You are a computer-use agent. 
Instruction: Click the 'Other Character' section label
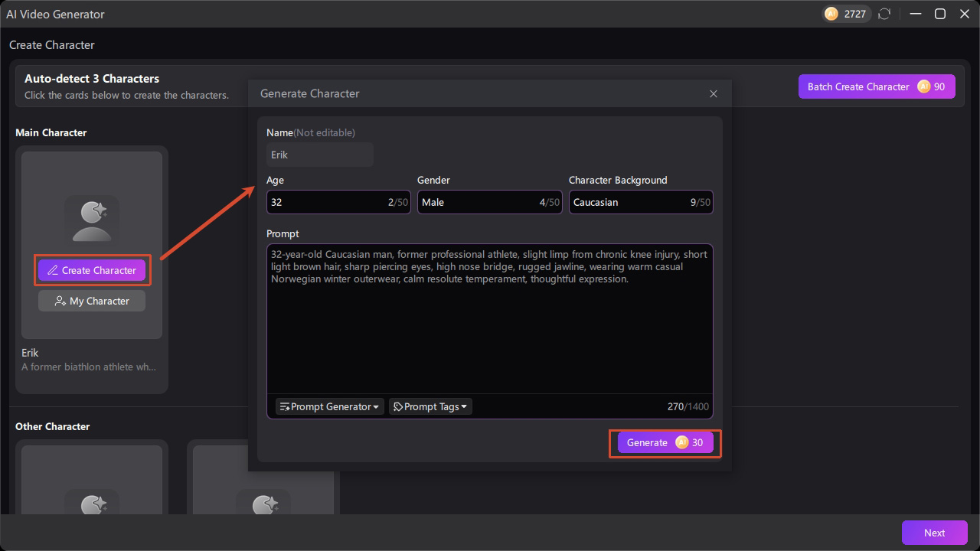(x=53, y=426)
